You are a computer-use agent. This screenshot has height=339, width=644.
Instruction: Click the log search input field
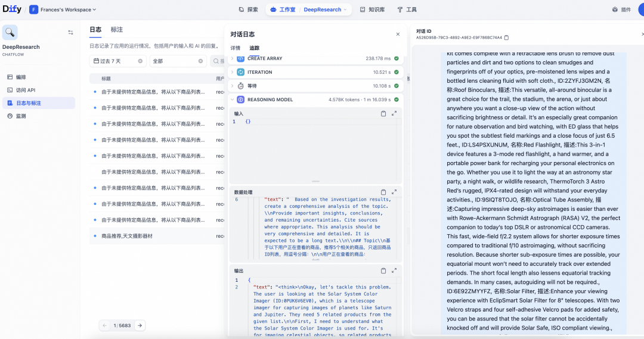click(x=218, y=61)
